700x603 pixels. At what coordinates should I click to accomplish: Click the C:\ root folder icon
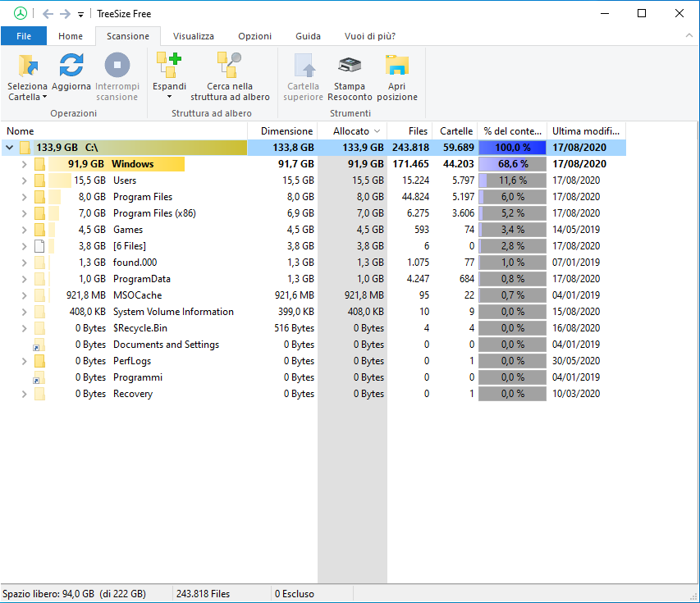click(x=25, y=148)
